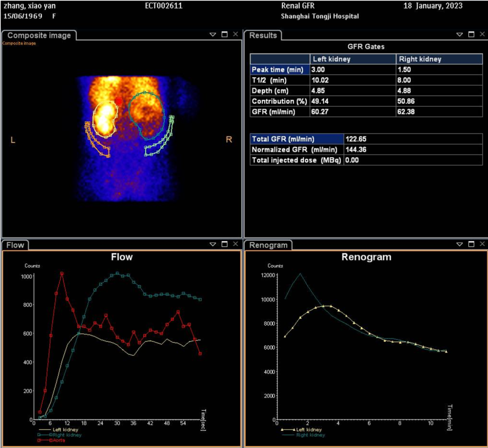Select the Normalized GFR value 144.36
Viewport: 488px width, 448px height.
pos(356,150)
